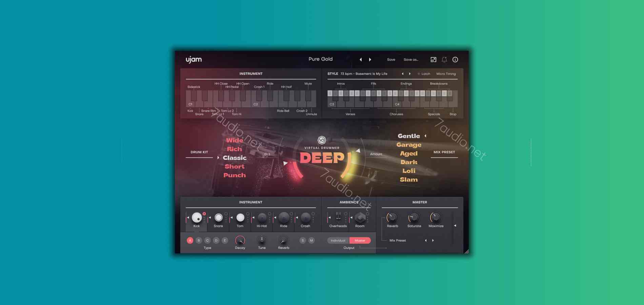Image resolution: width=644 pixels, height=305 pixels.
Task: Click the Save button
Action: 391,60
